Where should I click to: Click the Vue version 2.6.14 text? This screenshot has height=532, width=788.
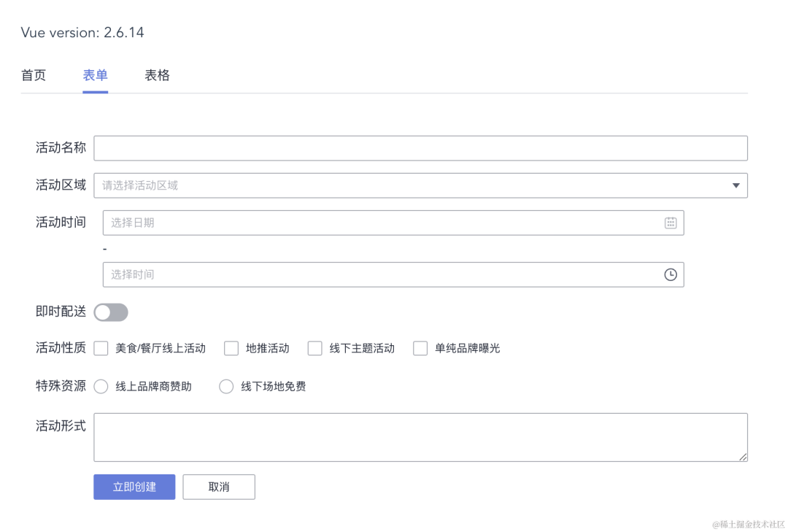(x=82, y=33)
